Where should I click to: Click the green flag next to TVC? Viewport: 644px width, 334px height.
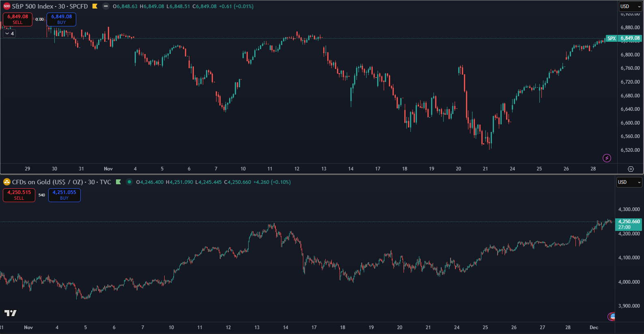[118, 182]
